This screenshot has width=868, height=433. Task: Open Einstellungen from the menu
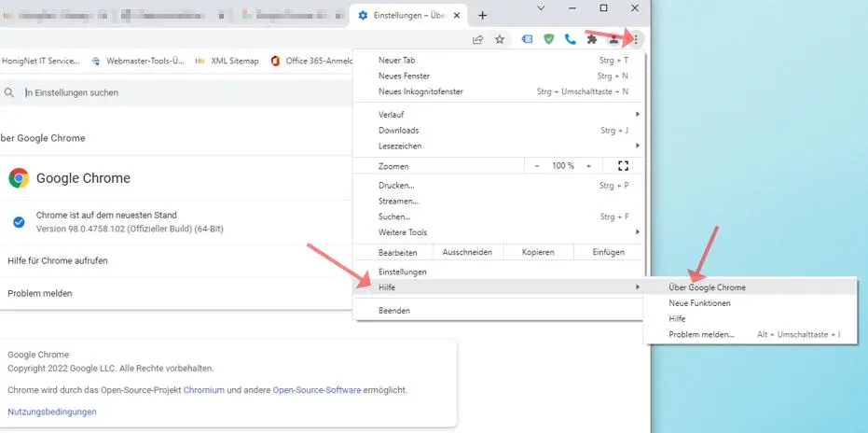coord(498,272)
